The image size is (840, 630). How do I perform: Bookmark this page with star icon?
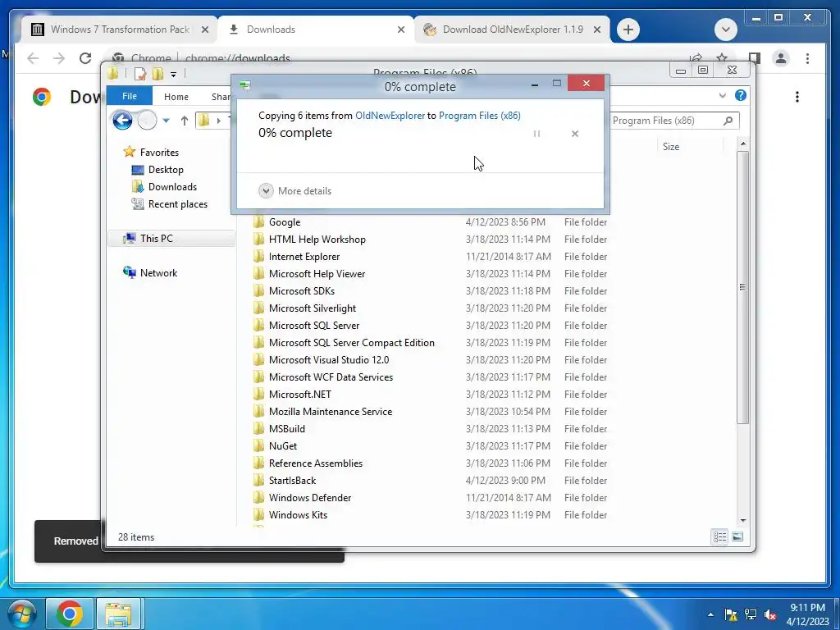[x=722, y=58]
